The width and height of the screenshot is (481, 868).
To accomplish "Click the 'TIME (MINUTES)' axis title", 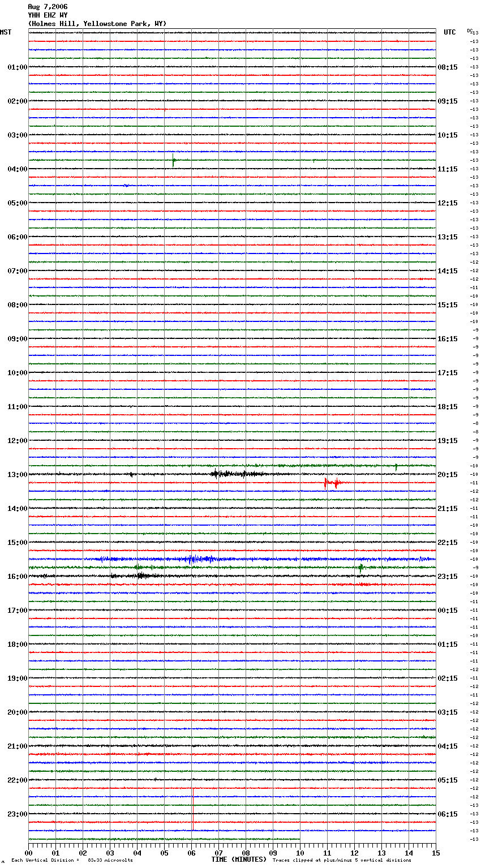I will tap(239, 860).
